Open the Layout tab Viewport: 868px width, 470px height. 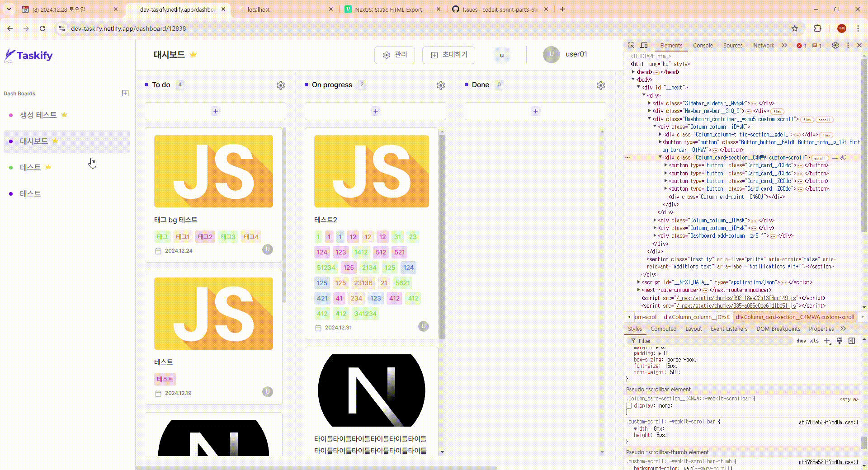pyautogui.click(x=693, y=329)
